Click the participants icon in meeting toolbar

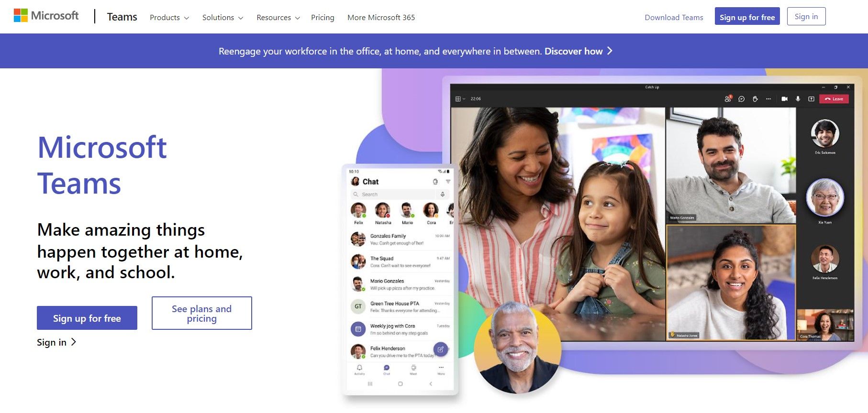[x=728, y=98]
